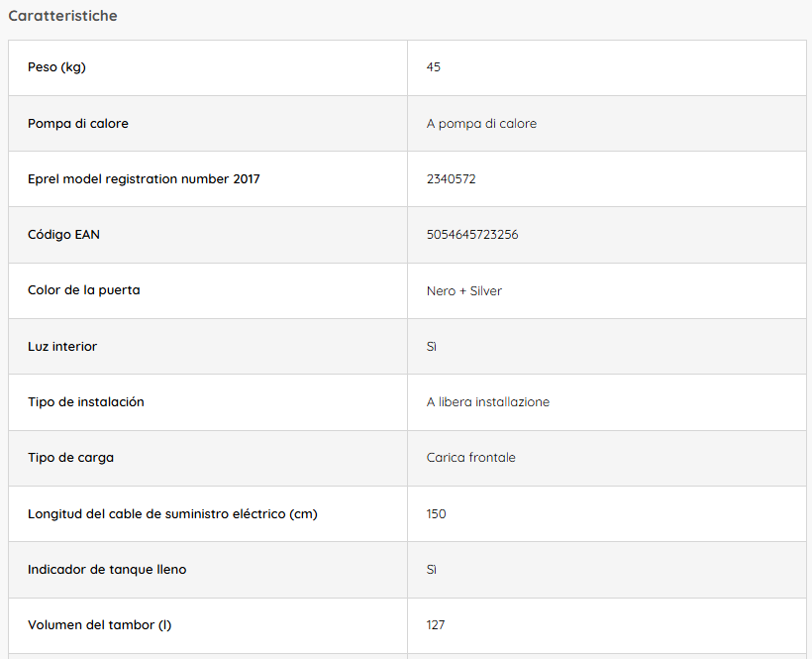
Task: Select the 'Nero + Silver' value
Action: pos(464,291)
